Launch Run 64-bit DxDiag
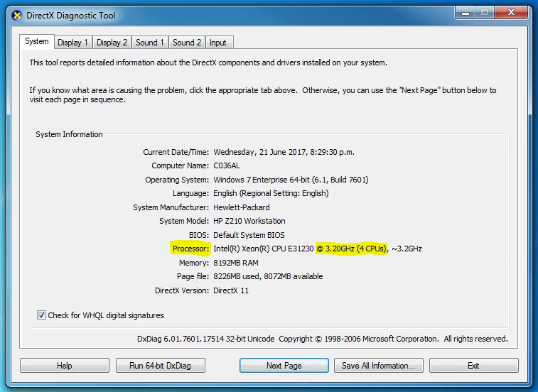This screenshot has width=538, height=392. coord(160,366)
